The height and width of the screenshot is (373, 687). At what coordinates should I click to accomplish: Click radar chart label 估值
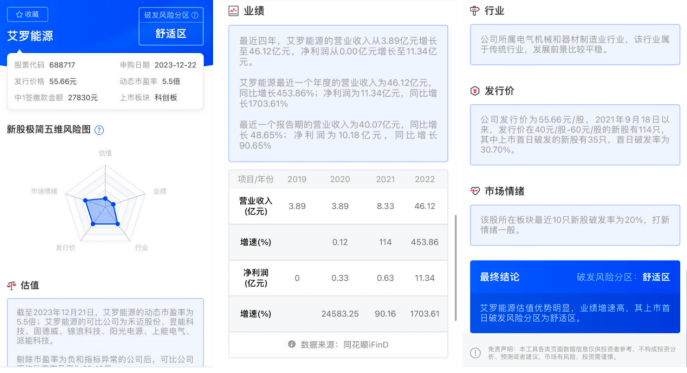105,153
